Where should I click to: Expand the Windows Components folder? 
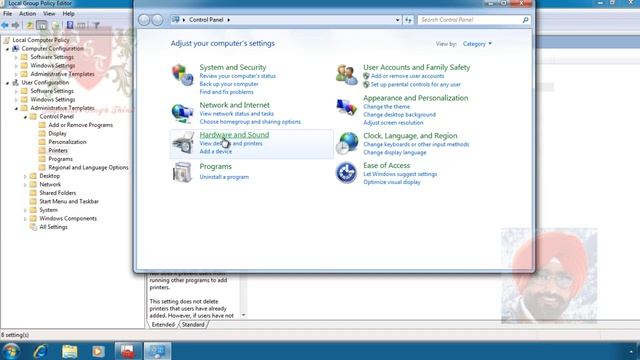pyautogui.click(x=25, y=219)
